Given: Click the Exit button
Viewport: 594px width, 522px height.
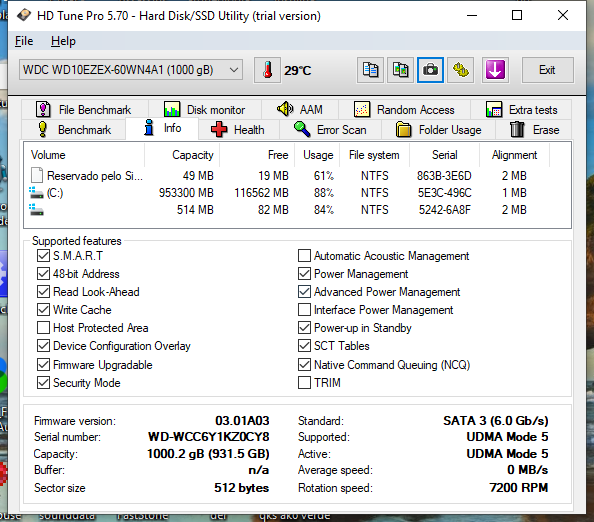Looking at the screenshot, I should tap(547, 70).
